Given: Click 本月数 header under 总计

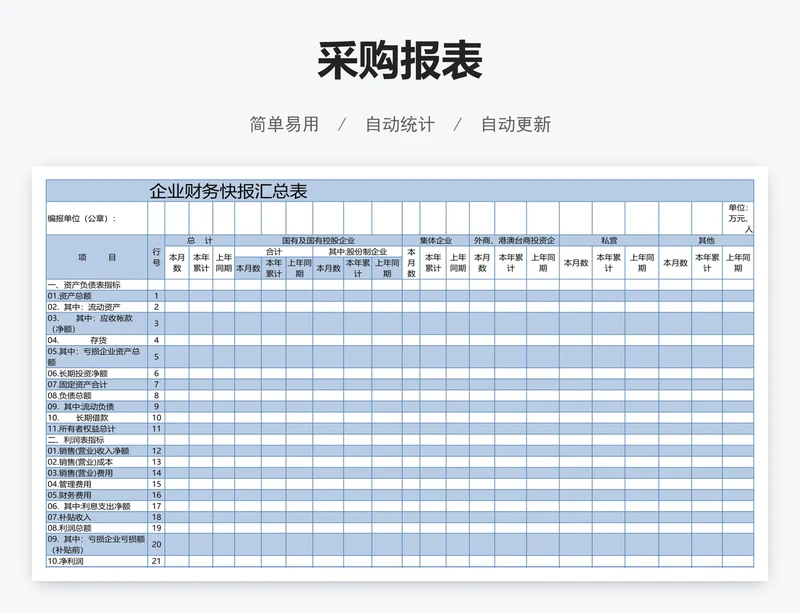Looking at the screenshot, I should pos(177,263).
